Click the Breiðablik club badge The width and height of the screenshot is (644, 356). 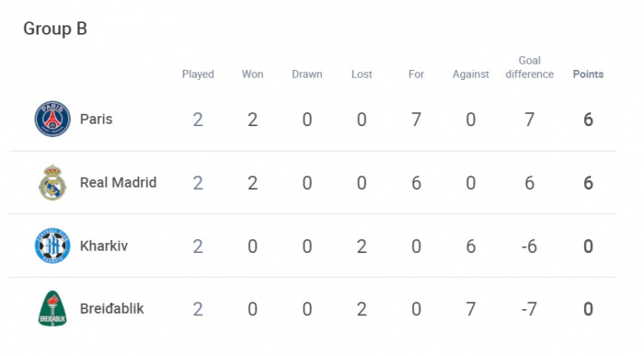pos(52,309)
